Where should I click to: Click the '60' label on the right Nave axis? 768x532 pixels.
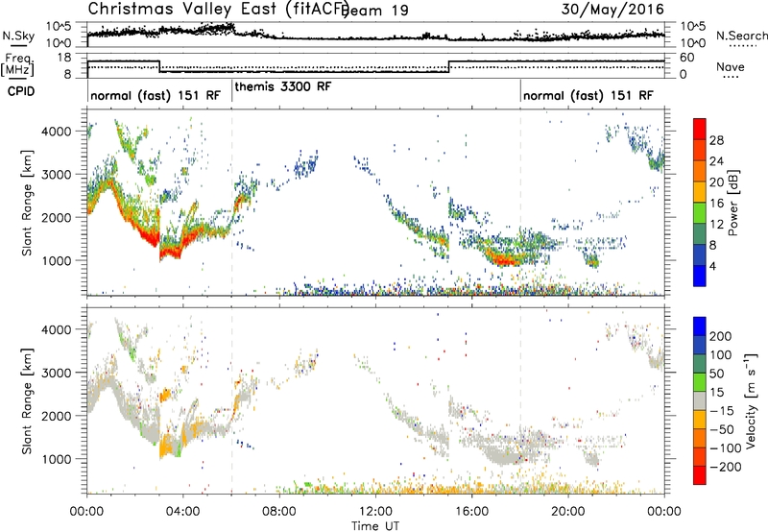click(687, 58)
